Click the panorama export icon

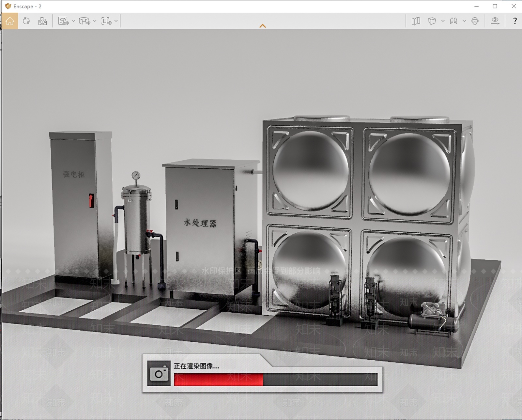tap(85, 21)
